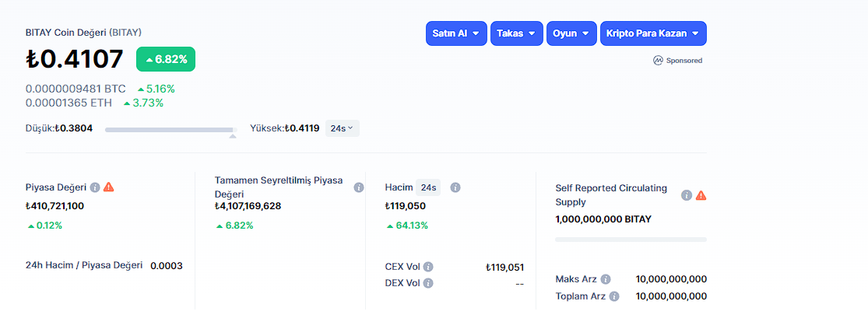Viewport: 868px width, 322px height.
Task: Expand the Oyun dropdown button
Action: click(571, 33)
